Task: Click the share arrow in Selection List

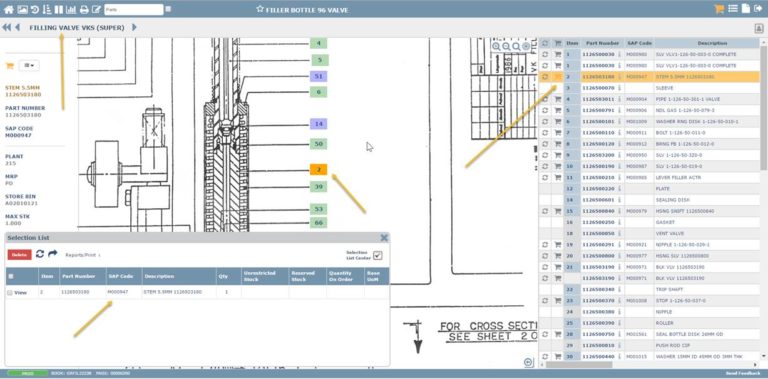Action: pyautogui.click(x=53, y=254)
